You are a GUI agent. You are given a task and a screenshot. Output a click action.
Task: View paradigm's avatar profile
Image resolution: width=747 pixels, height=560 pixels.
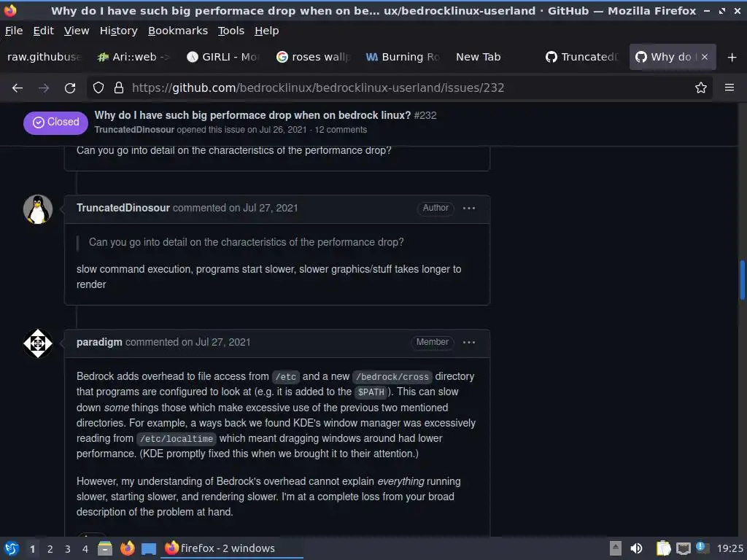pyautogui.click(x=38, y=343)
